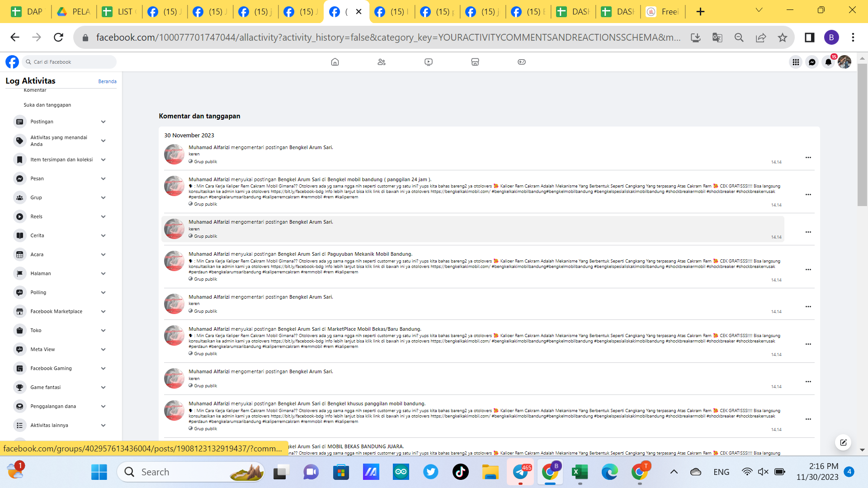Open the Marketplace icon in top navigation
Viewport: 868px width, 488px height.
pos(475,62)
